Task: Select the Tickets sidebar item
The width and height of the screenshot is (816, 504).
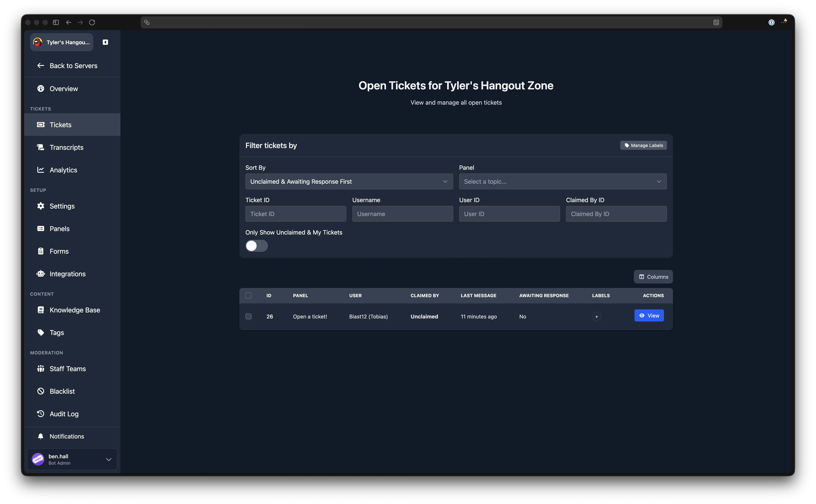Action: pos(72,125)
